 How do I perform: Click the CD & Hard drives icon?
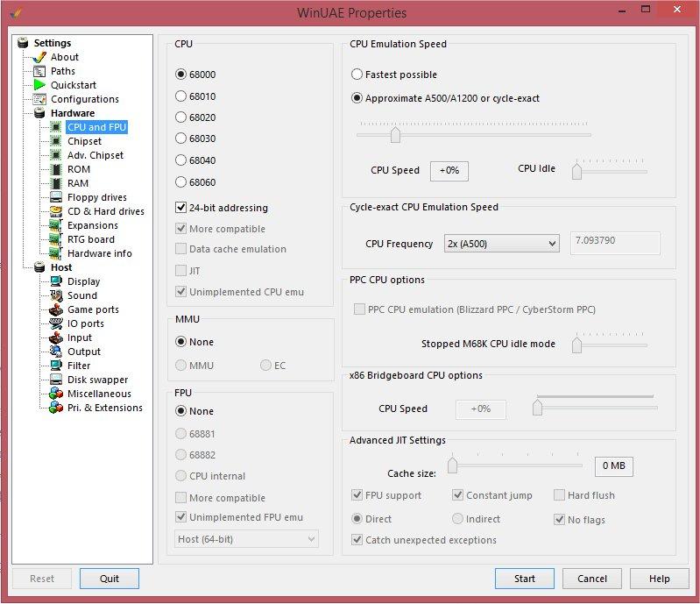point(56,211)
